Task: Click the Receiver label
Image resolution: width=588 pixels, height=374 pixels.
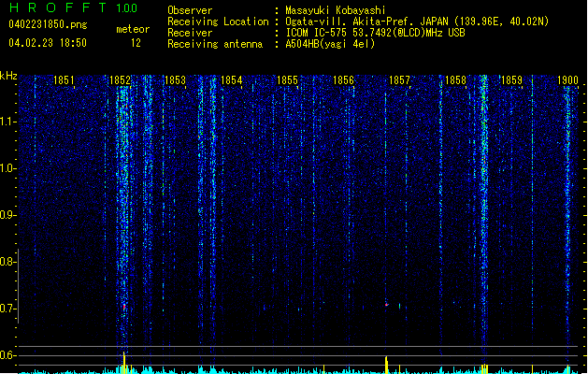Action: point(190,33)
